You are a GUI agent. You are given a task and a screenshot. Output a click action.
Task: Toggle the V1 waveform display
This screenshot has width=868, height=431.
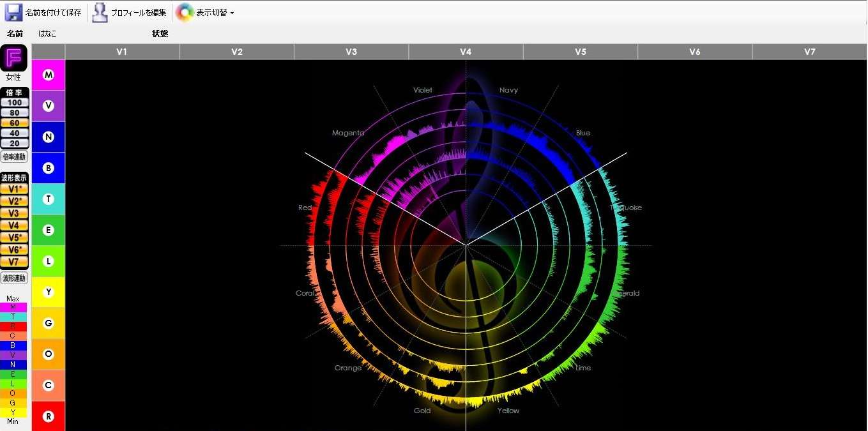pyautogui.click(x=14, y=189)
